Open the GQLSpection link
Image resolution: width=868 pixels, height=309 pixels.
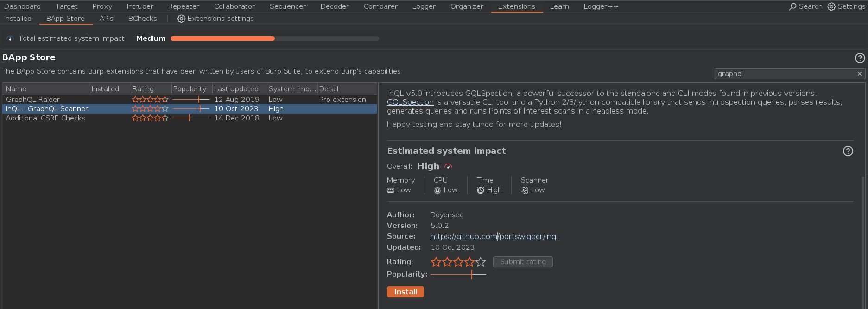410,102
